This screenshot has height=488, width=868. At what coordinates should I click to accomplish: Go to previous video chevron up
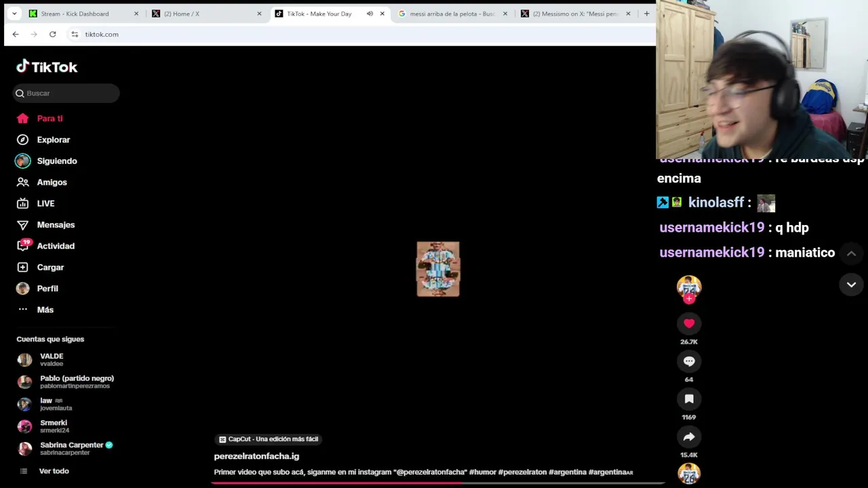pos(851,253)
